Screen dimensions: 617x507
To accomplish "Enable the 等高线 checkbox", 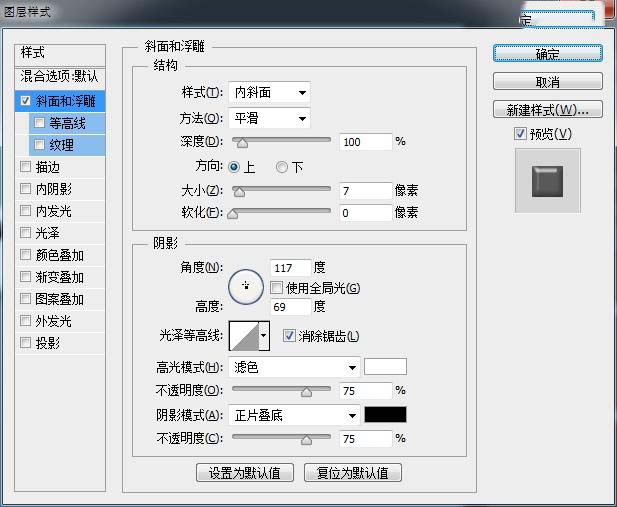I will [x=39, y=123].
